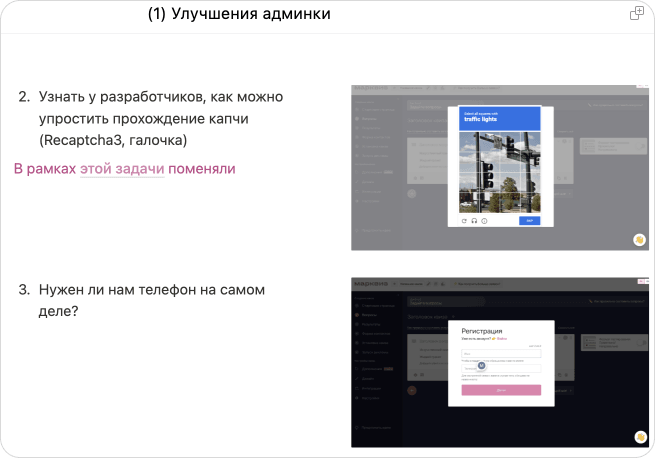Viewport: 655px width, 458px height.
Task: Click the waving hand icon in registration screenshot
Action: pos(640,437)
